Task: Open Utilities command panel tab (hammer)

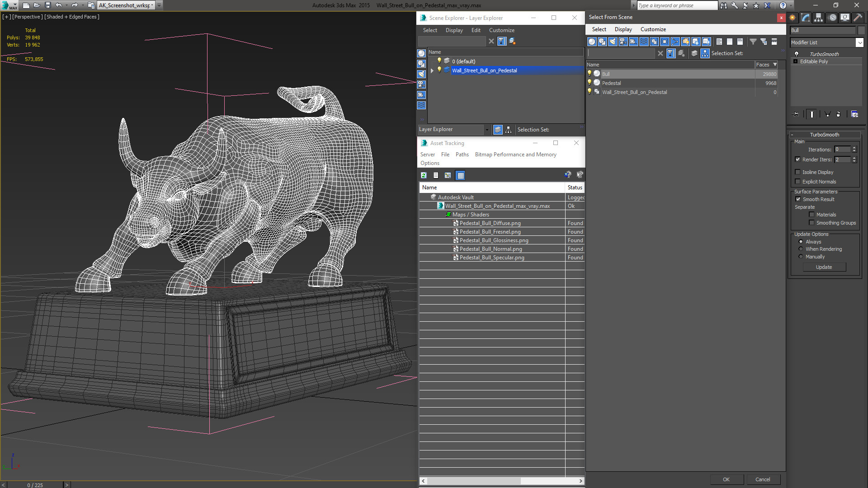Action: pos(858,18)
